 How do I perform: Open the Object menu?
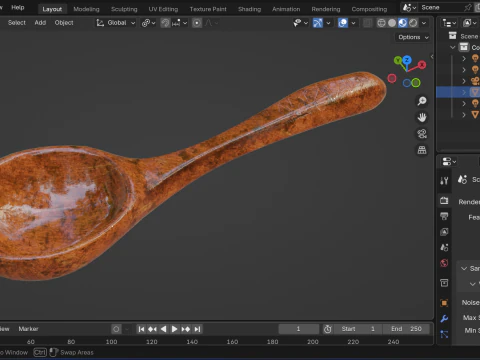tap(64, 23)
